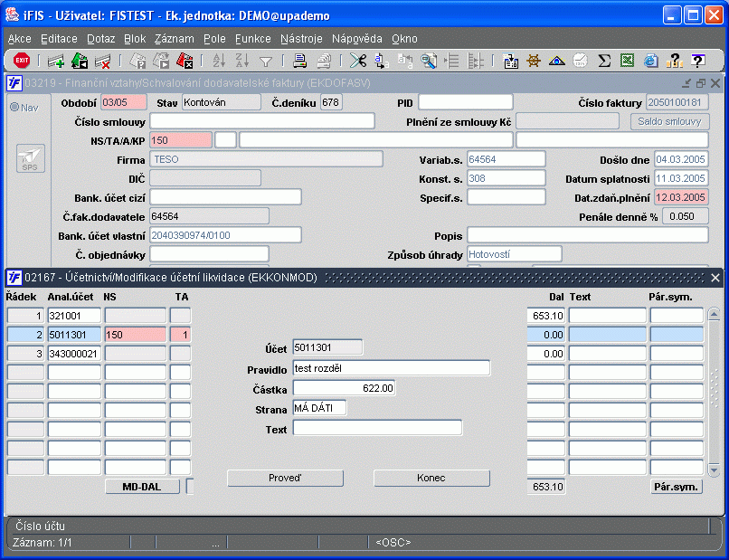This screenshot has width=729, height=560.
Task: Click the SPS airplane icon on left panel
Action: point(30,158)
